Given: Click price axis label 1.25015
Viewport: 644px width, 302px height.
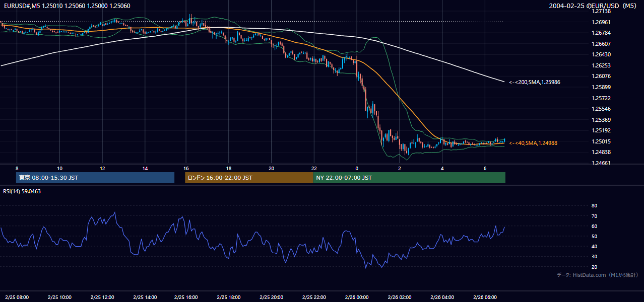Looking at the screenshot, I should pyautogui.click(x=602, y=141).
